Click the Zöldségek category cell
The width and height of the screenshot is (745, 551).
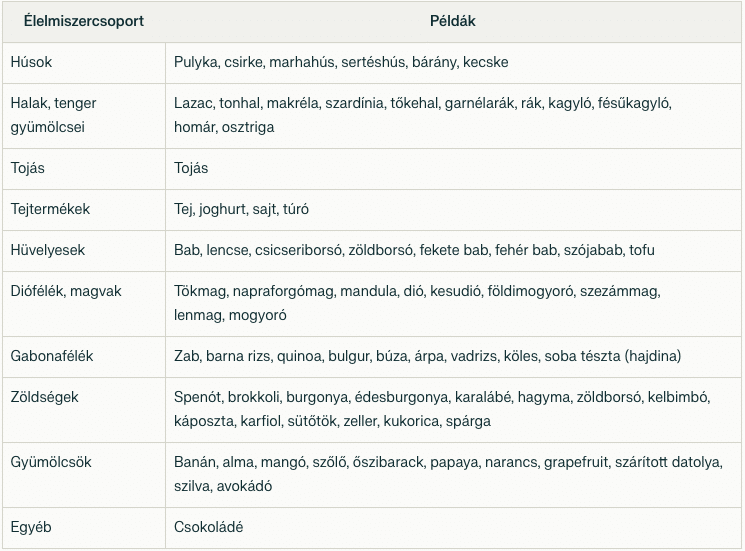44,397
